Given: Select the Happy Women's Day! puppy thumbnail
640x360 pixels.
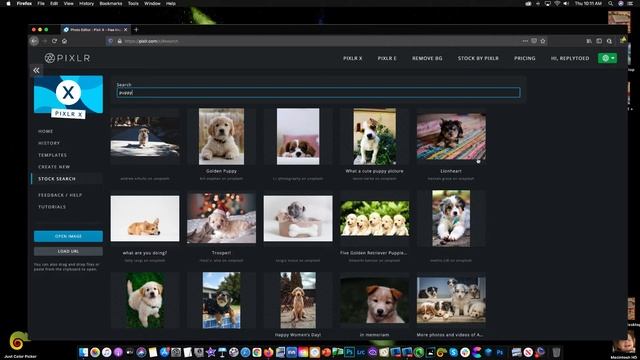Looking at the screenshot, I should click(x=298, y=300).
